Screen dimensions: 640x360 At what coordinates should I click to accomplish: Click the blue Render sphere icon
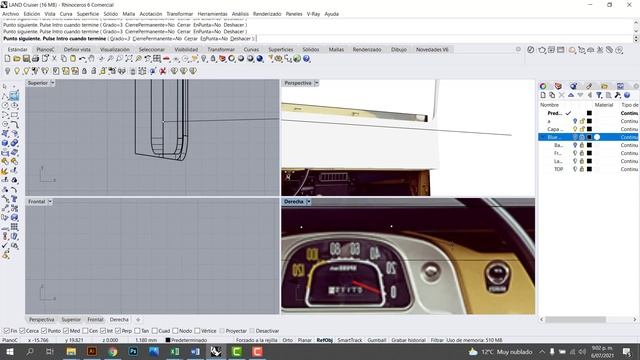[x=260, y=59]
